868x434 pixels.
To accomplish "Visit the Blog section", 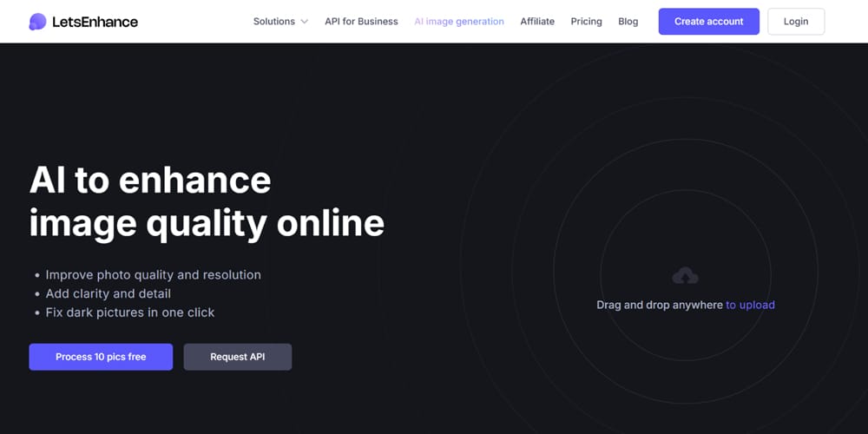I will (628, 22).
